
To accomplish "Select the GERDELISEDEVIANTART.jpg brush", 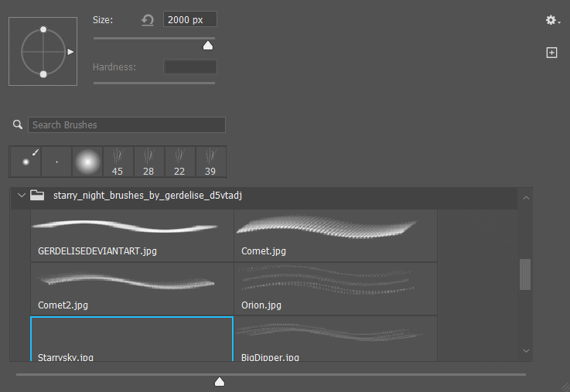I will pyautogui.click(x=132, y=235).
